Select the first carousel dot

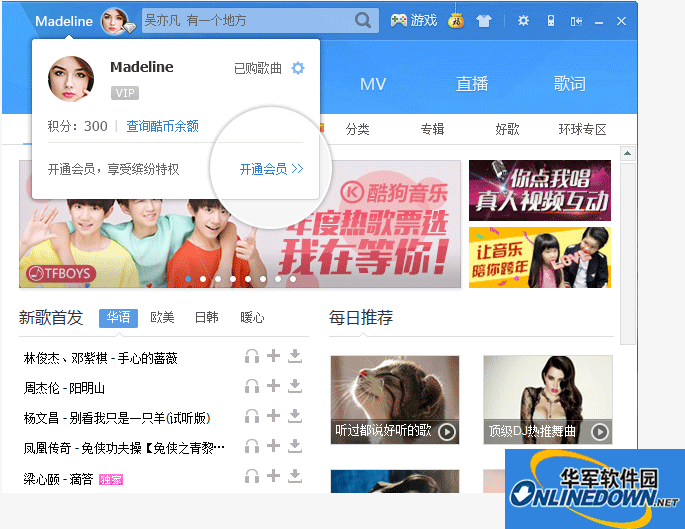(188, 279)
